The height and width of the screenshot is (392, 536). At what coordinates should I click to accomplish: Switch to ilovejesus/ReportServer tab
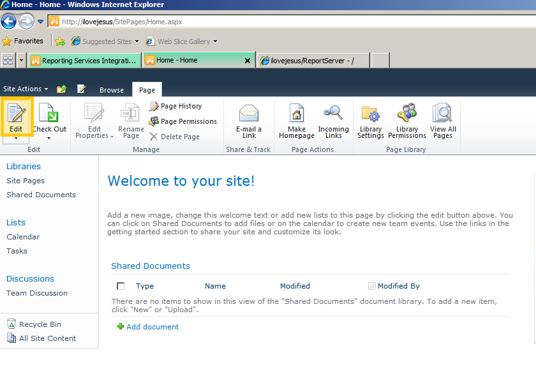click(x=313, y=61)
